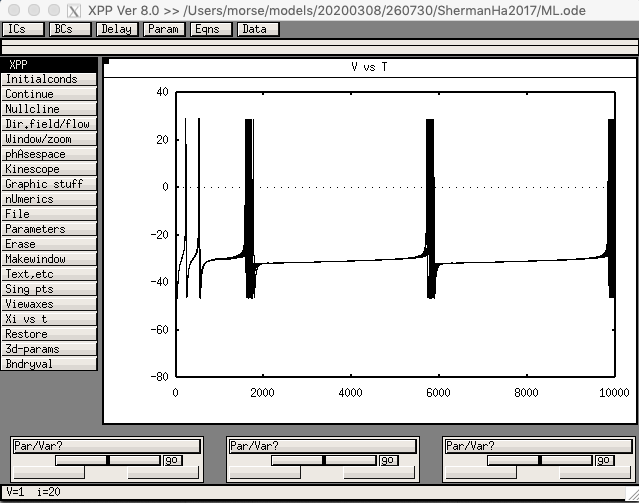Open nUmerics menu entry
639x503 pixels.
(x=49, y=199)
